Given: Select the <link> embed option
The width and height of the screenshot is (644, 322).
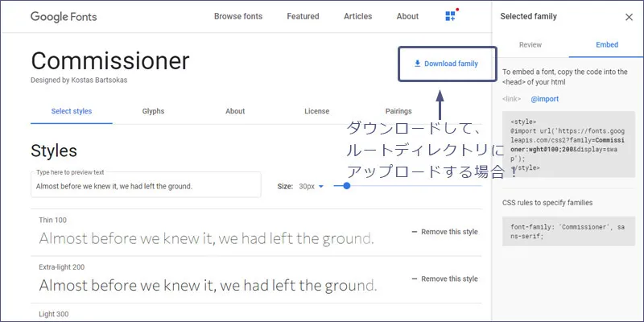Looking at the screenshot, I should [510, 99].
